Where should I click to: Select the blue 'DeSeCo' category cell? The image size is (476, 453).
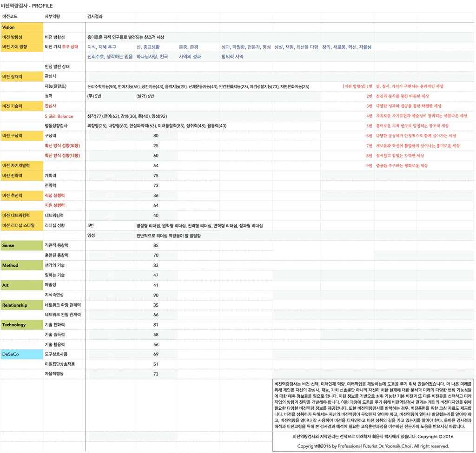[x=22, y=355]
